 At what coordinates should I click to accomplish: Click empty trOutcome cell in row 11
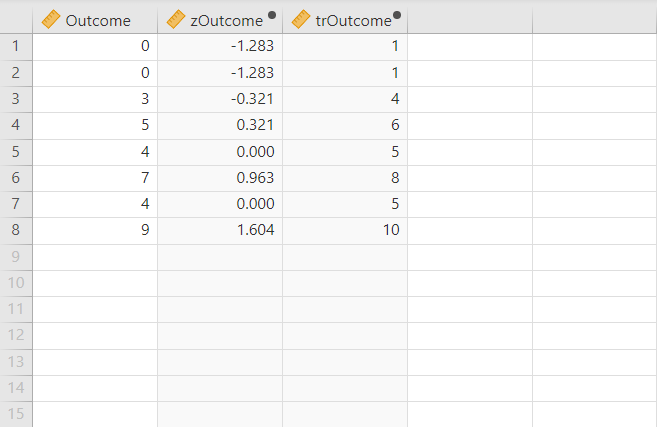pos(345,309)
